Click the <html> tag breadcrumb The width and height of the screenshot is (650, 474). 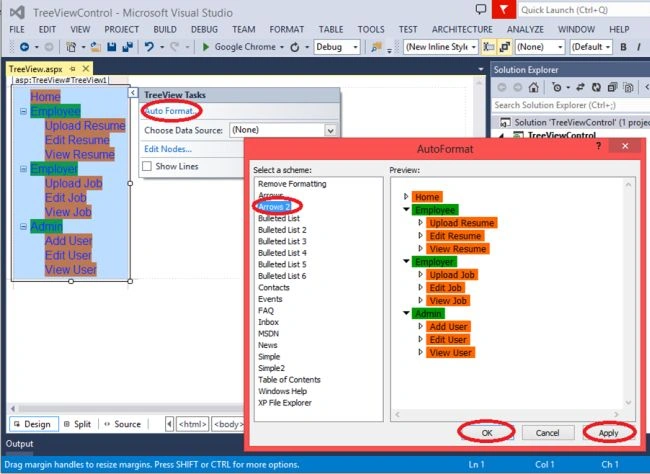[192, 424]
